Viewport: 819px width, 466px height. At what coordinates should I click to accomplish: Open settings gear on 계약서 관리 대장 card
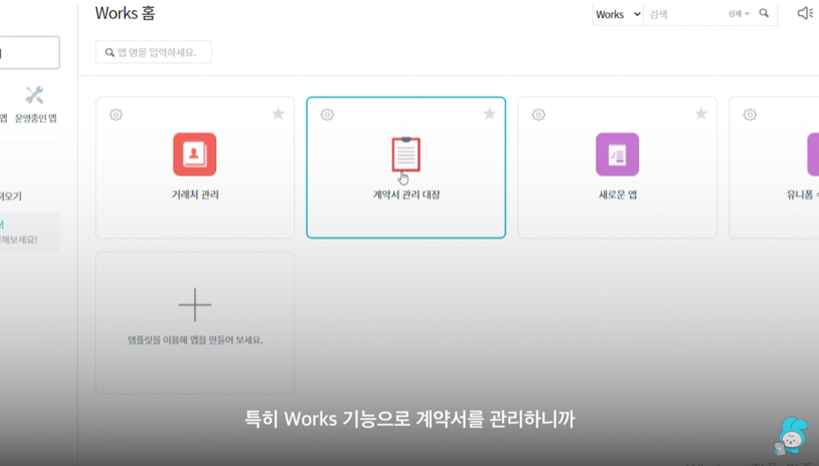(327, 114)
